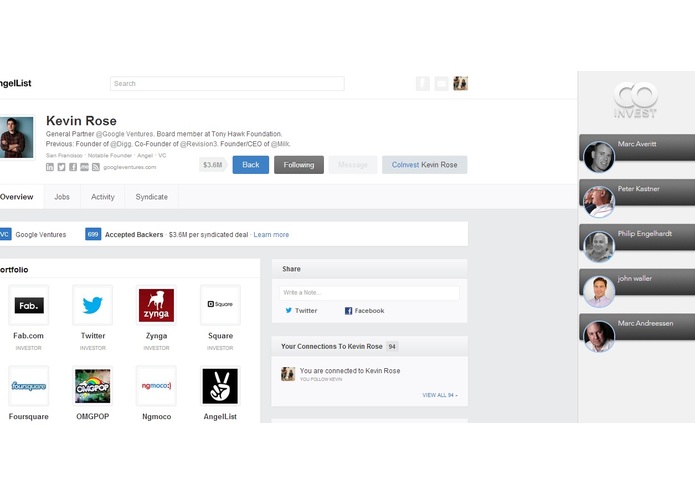Click the VC badge beside Google Ventures
The height and width of the screenshot is (494, 695).
[5, 234]
